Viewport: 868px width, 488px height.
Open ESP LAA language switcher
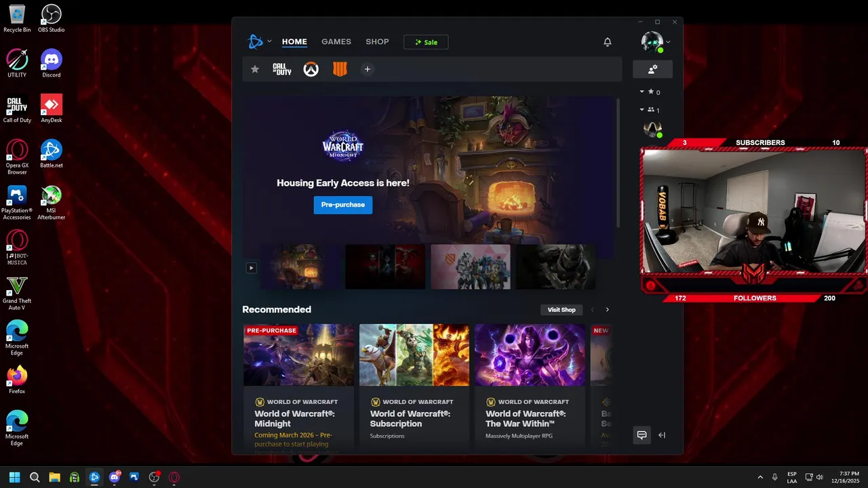tap(792, 477)
